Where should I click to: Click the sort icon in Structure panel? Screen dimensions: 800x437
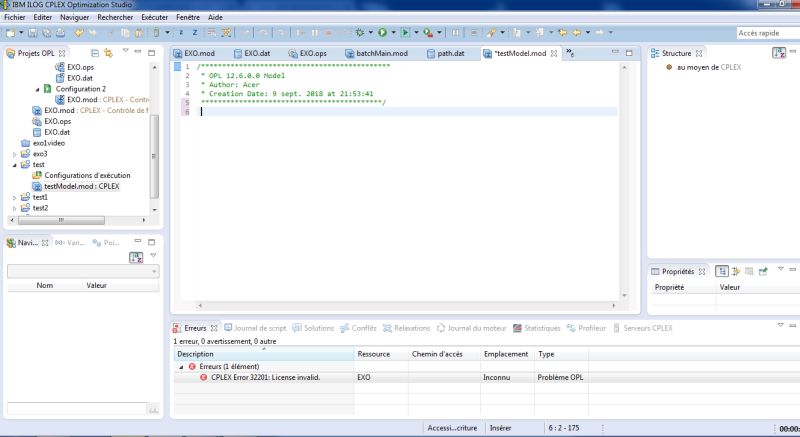pyautogui.click(x=779, y=53)
